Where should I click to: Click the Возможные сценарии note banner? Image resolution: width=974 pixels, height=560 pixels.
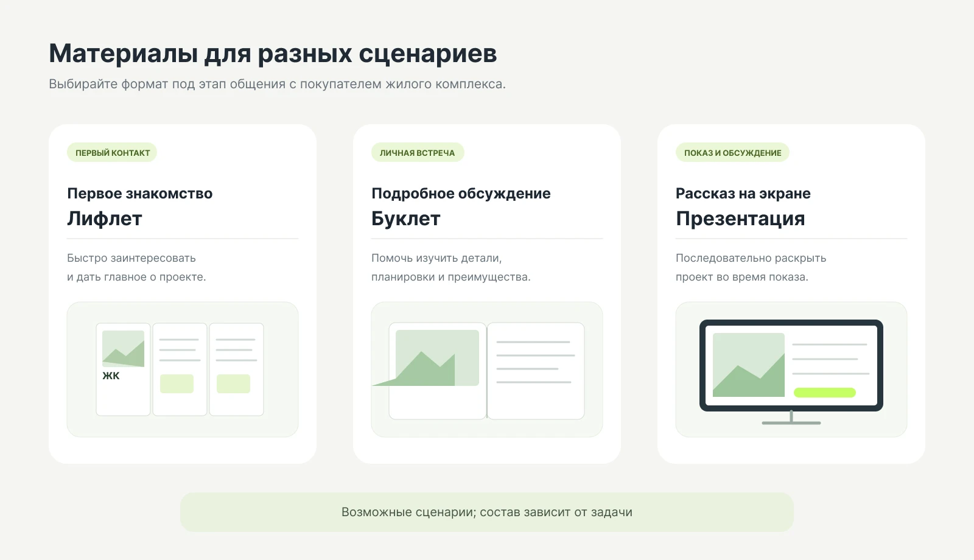[x=487, y=512]
